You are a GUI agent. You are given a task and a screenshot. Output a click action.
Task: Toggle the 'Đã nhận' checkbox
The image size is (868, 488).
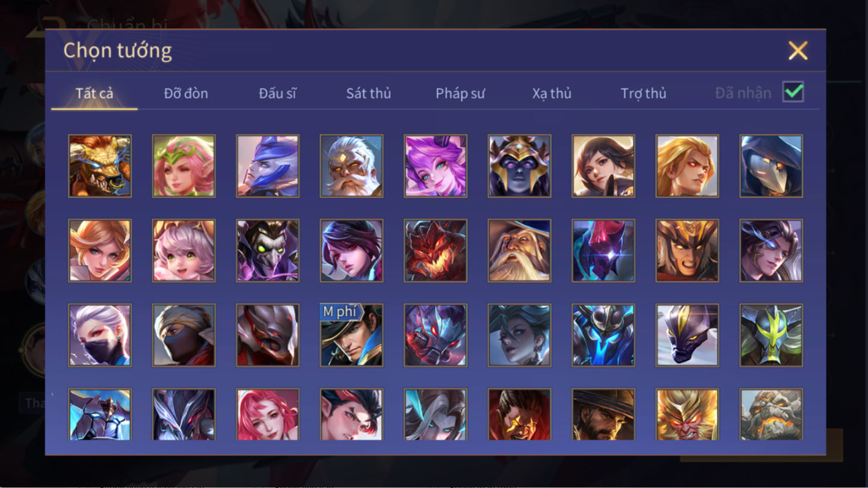(x=793, y=92)
